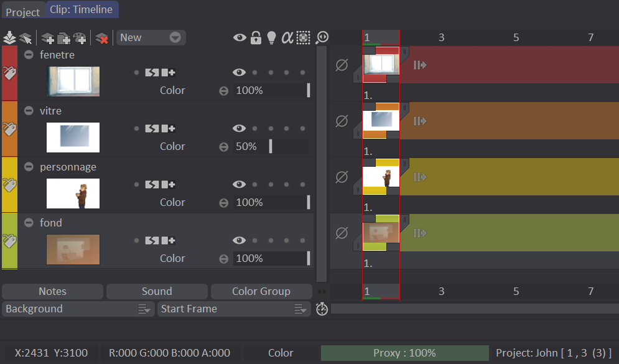Open the Background dropdown at bottom left
Image resolution: width=619 pixels, height=364 pixels.
[78, 309]
